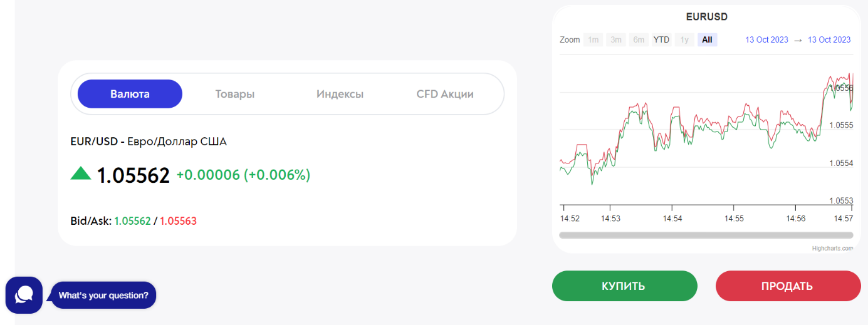Click the chart end date field
This screenshot has width=868, height=325.
pyautogui.click(x=829, y=40)
